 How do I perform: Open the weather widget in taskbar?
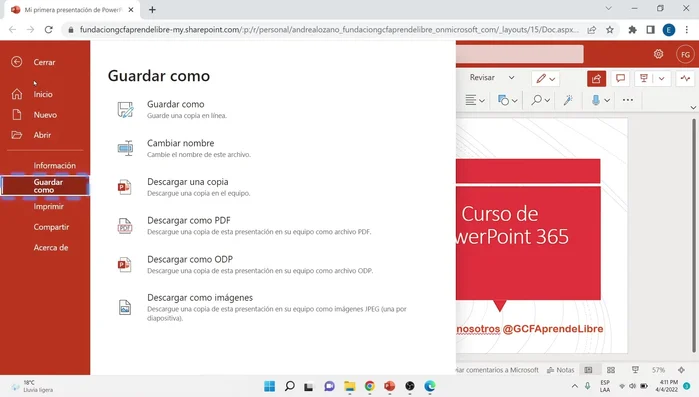(x=32, y=386)
